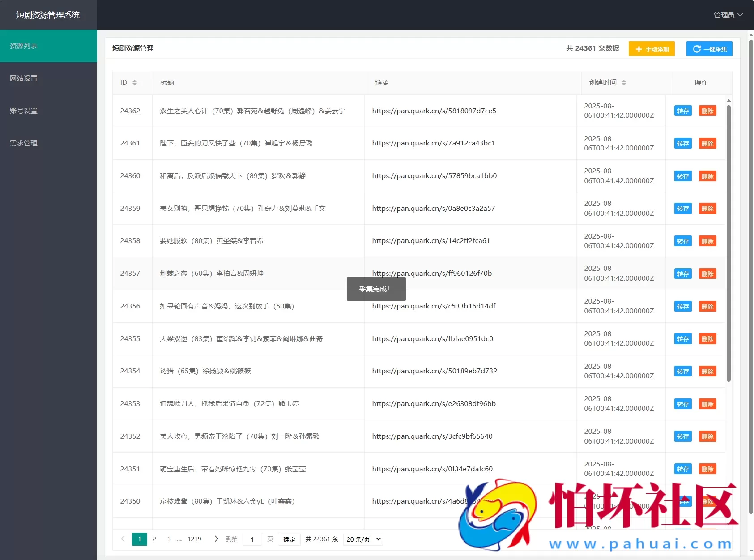
Task: Open 网站设置 from the sidebar
Action: point(23,78)
